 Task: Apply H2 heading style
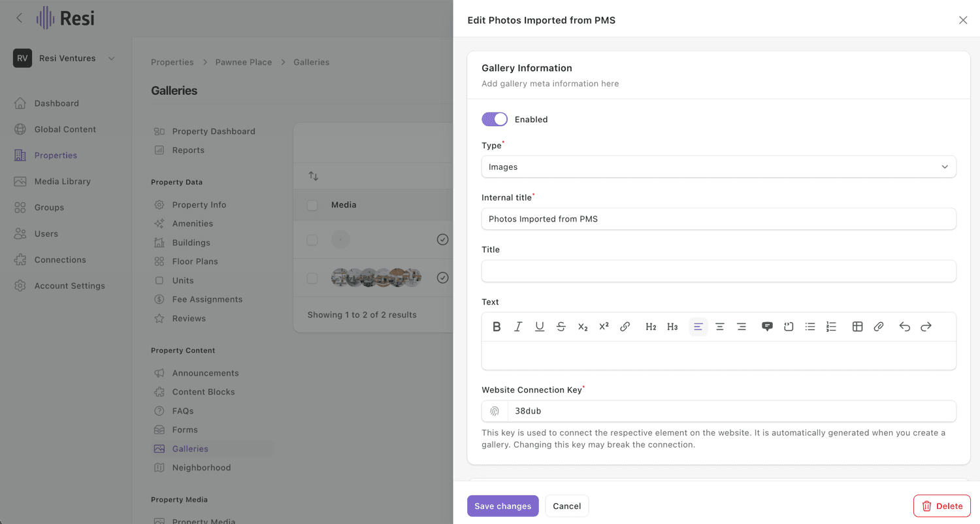651,327
